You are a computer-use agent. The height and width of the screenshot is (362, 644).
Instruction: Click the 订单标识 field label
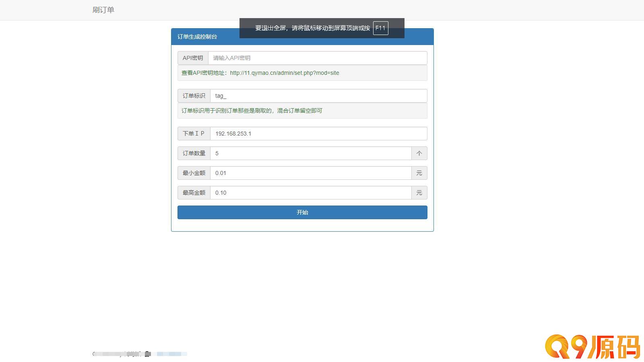coord(194,96)
